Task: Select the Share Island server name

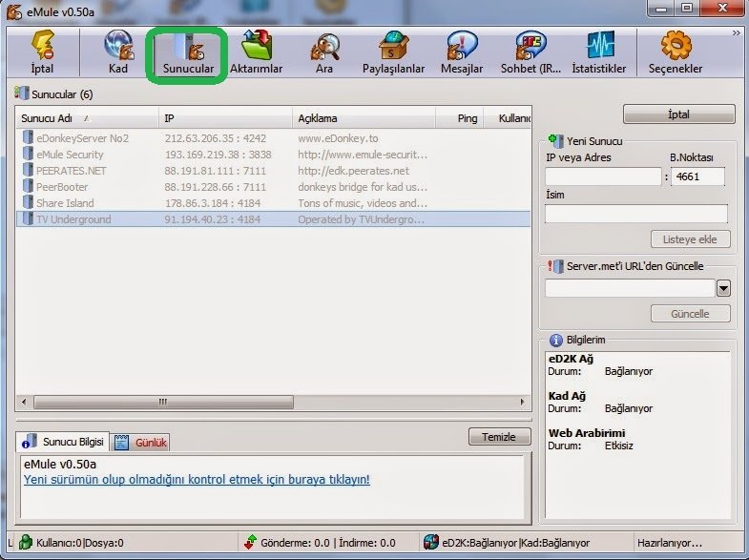Action: pyautogui.click(x=65, y=203)
